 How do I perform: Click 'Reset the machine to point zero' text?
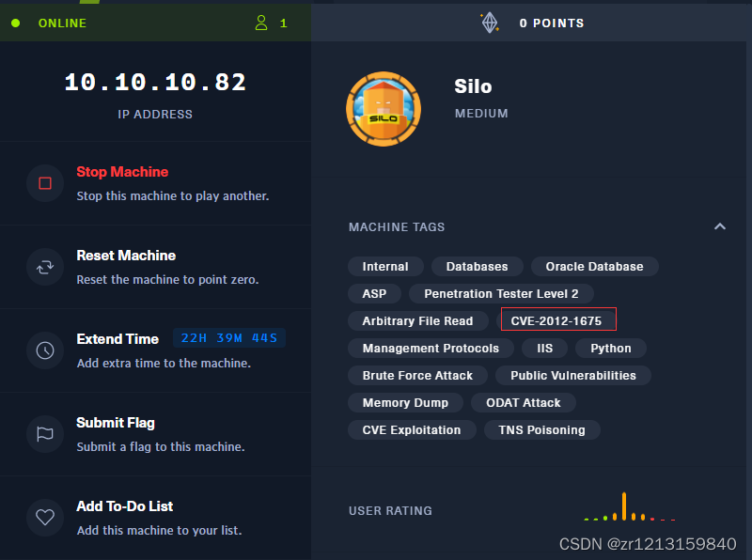click(168, 279)
